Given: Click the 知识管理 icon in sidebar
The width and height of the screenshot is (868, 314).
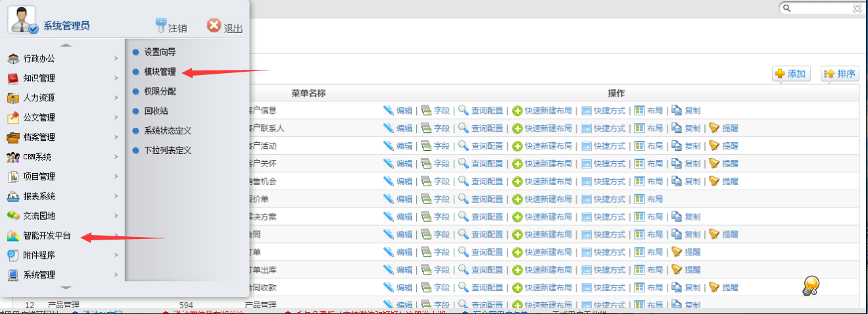Looking at the screenshot, I should point(13,78).
